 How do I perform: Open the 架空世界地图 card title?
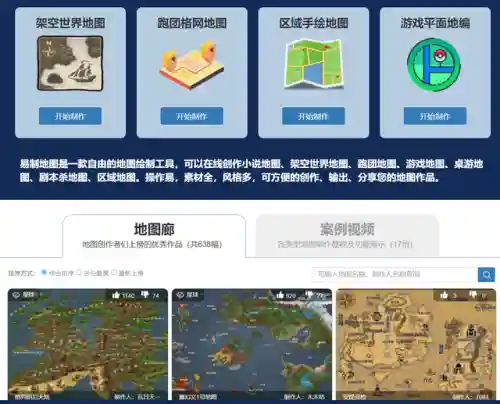pos(70,23)
